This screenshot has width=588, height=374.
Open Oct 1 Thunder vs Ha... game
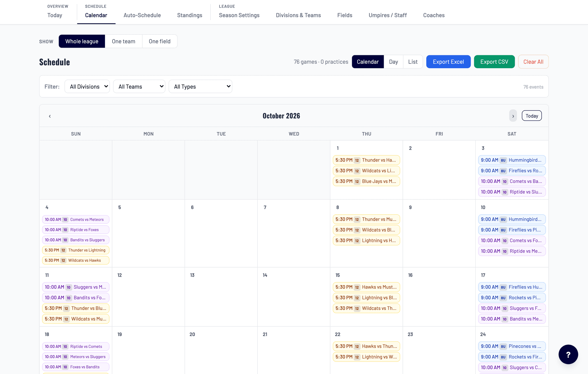point(366,160)
